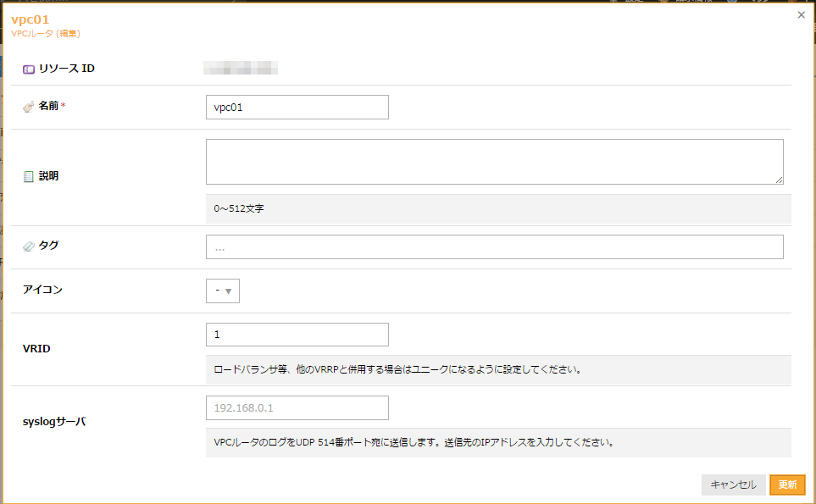Click the vpc01 dialog title
Screen dimensions: 816x504
(30, 19)
